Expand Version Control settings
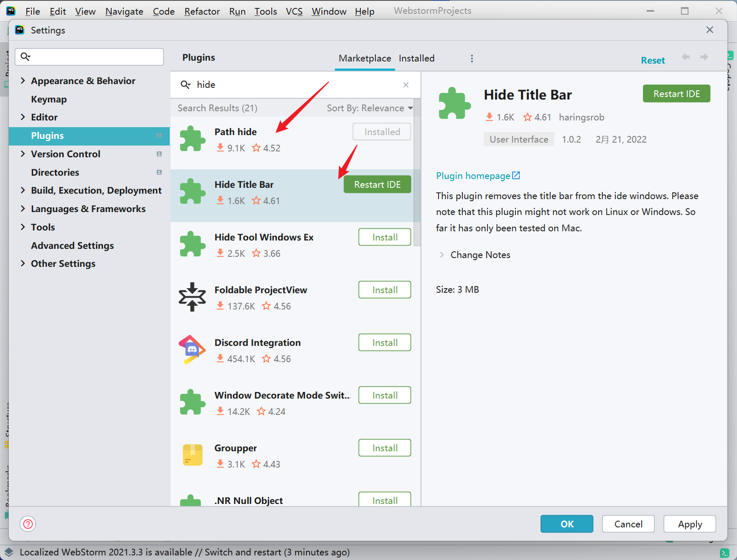 [x=23, y=154]
